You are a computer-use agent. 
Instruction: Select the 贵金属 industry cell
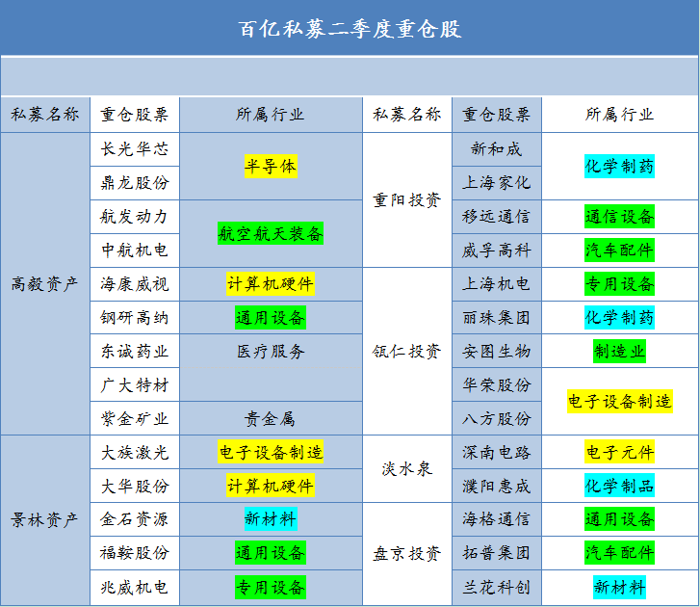pos(271,418)
